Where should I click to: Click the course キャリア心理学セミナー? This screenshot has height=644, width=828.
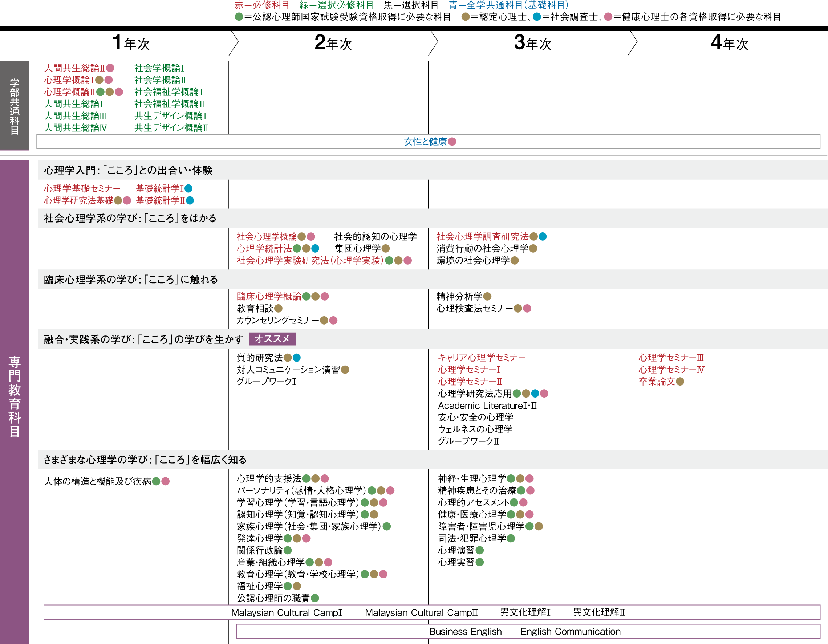coord(482,358)
